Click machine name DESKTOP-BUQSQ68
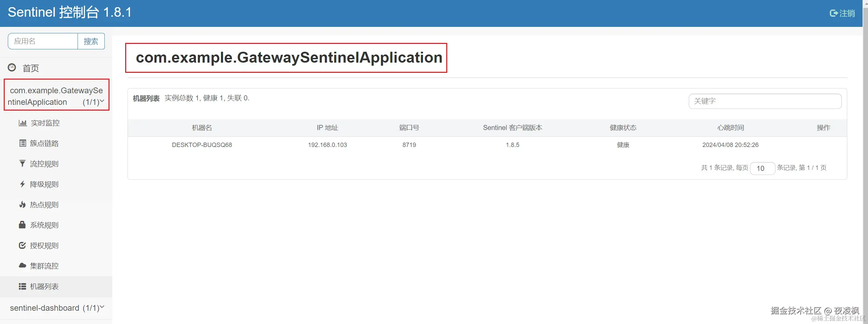 point(202,145)
